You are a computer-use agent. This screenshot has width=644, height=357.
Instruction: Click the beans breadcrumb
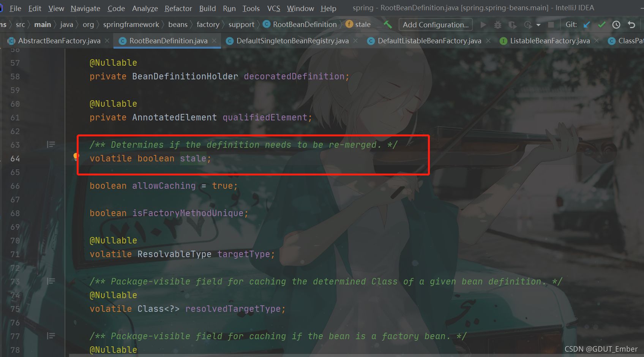[x=178, y=25]
